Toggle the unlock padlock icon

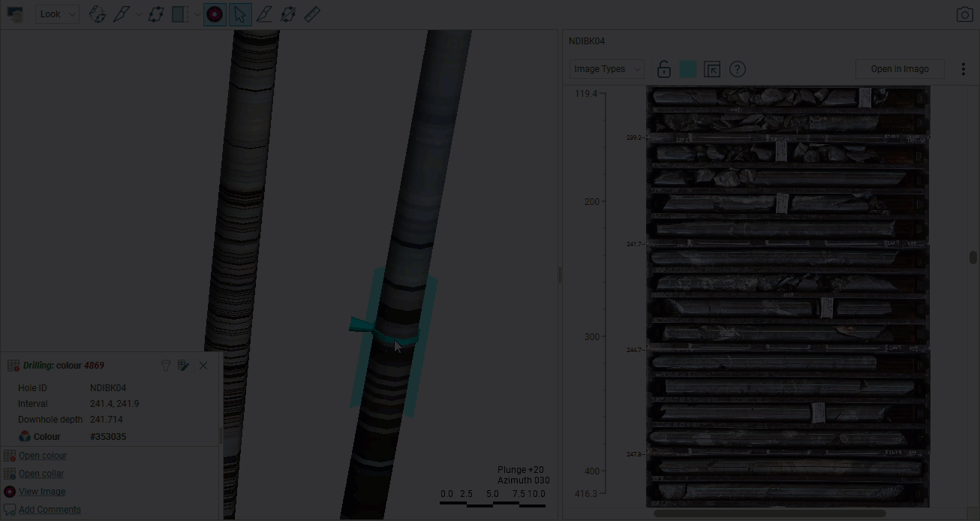coord(663,69)
